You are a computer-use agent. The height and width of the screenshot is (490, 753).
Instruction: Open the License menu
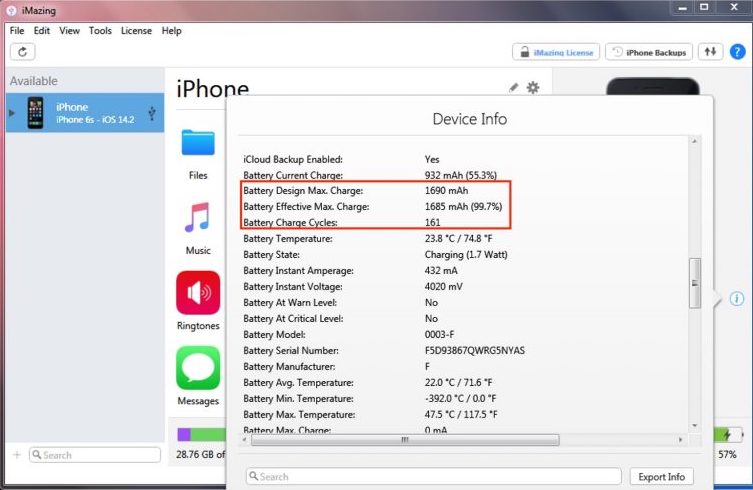pyautogui.click(x=136, y=31)
